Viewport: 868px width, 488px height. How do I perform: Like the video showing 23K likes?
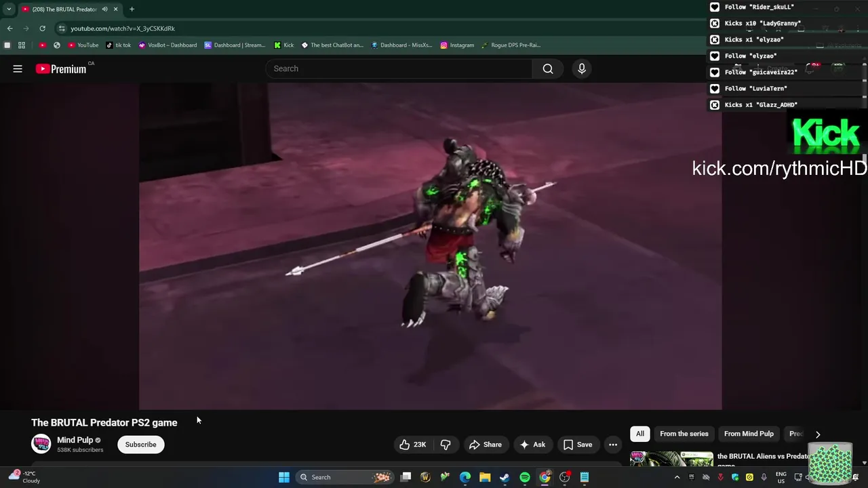coord(412,445)
